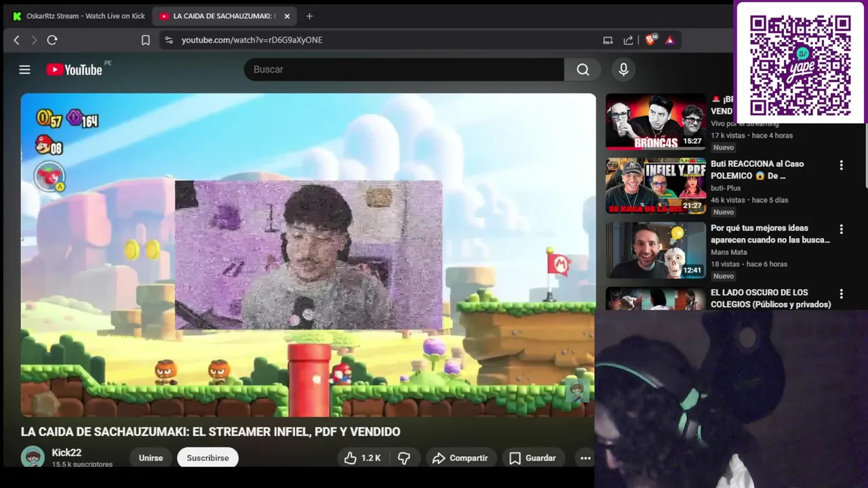Click the 17 k vistas hace 4 horas text
This screenshot has width=868, height=488.
coord(751,136)
